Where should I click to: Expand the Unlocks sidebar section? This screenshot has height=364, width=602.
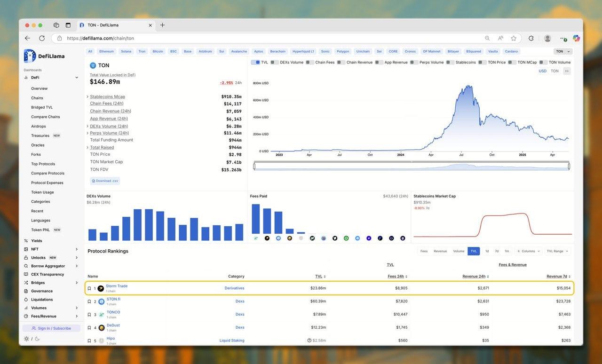click(77, 258)
